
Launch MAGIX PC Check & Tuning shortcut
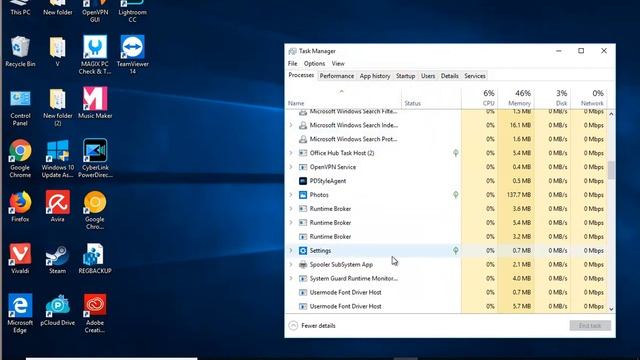(95, 55)
